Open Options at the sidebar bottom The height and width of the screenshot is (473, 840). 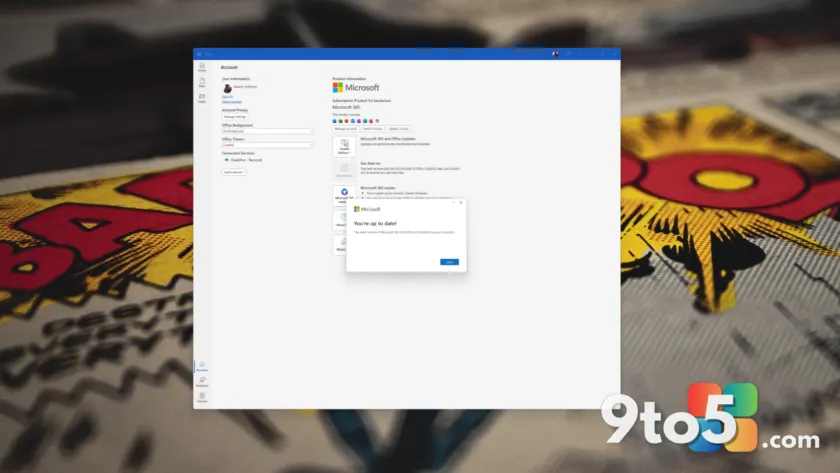tap(202, 397)
